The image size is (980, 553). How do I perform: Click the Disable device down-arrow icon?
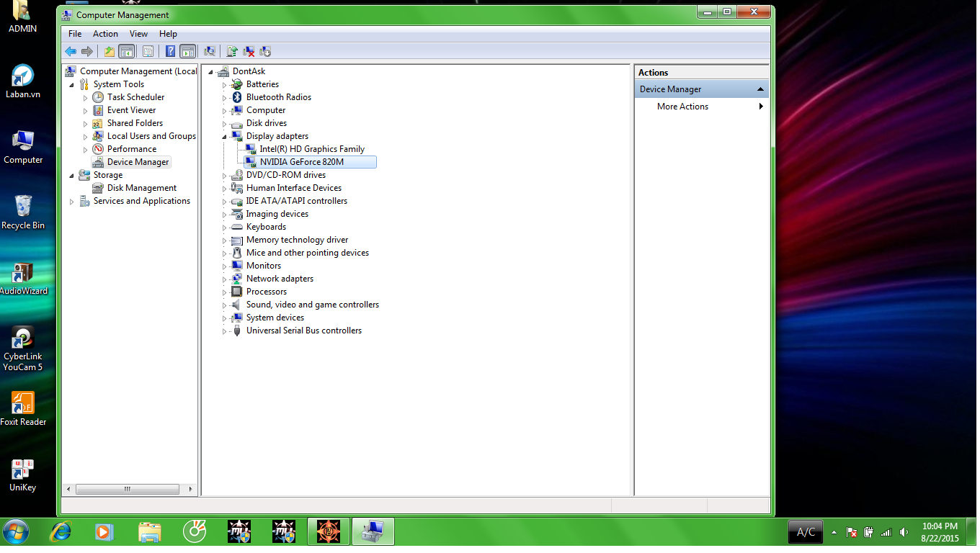tap(265, 51)
